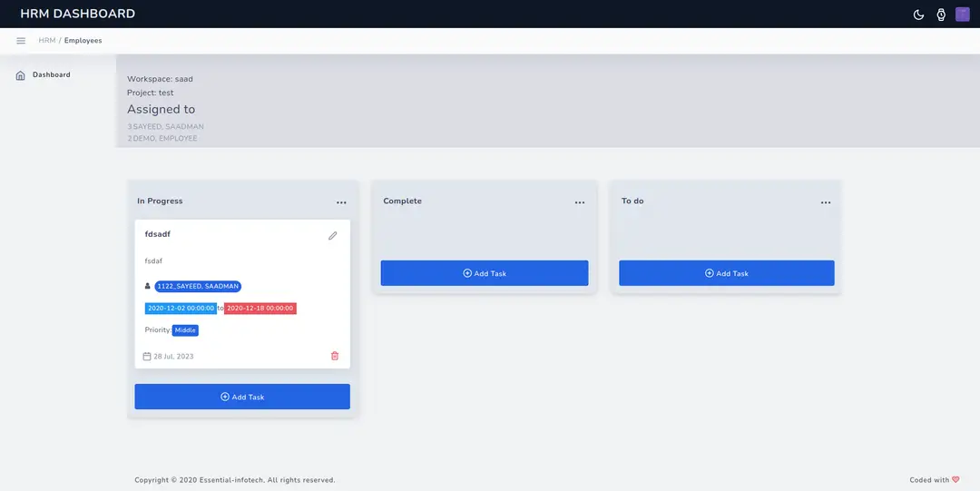Select Dashboard in the sidebar
This screenshot has width=980, height=491.
(51, 75)
